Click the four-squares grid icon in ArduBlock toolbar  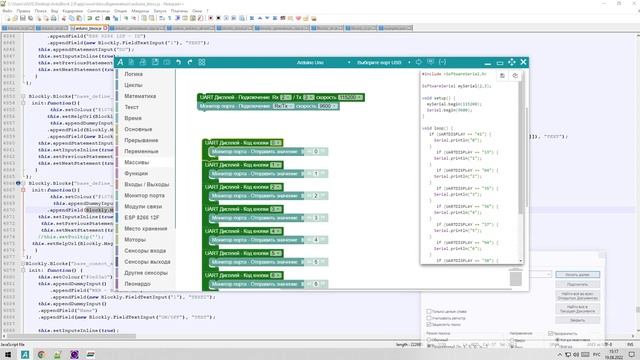tap(202, 62)
